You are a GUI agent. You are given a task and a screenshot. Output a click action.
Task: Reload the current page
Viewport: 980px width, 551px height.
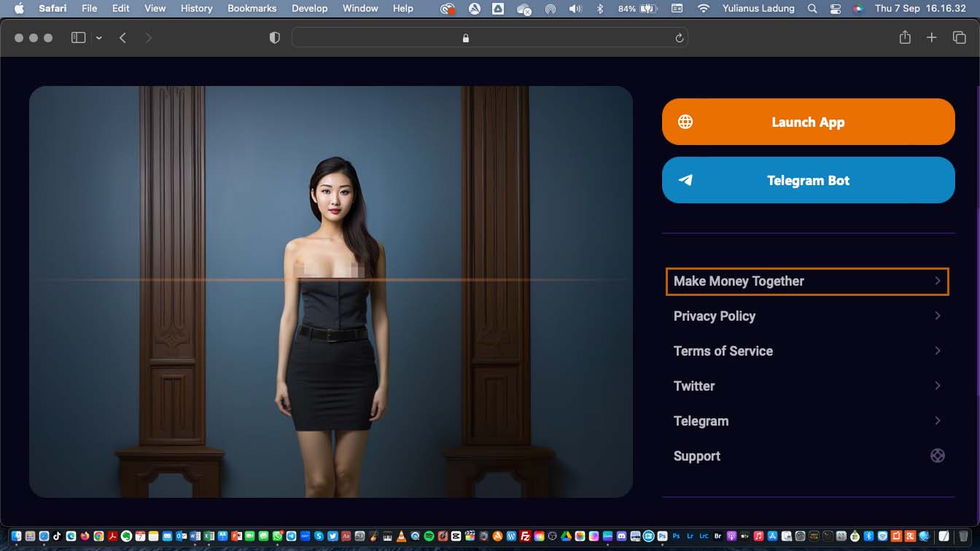(679, 38)
